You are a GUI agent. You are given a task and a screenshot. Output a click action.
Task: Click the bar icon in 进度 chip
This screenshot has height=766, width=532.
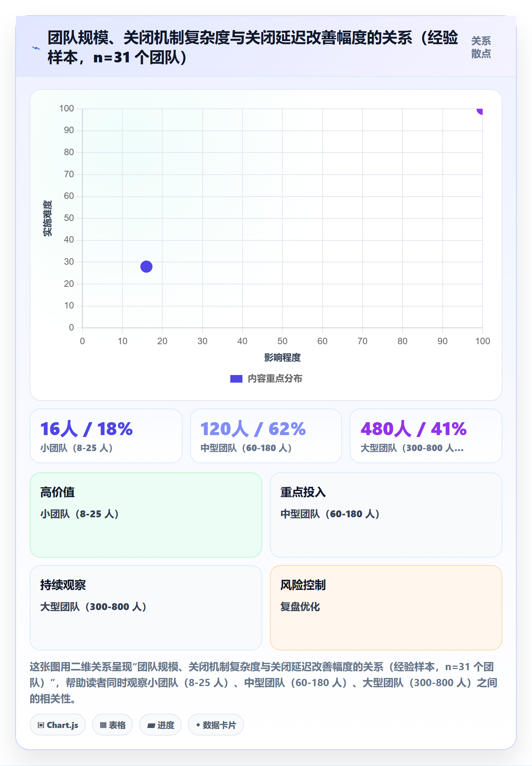(x=151, y=726)
